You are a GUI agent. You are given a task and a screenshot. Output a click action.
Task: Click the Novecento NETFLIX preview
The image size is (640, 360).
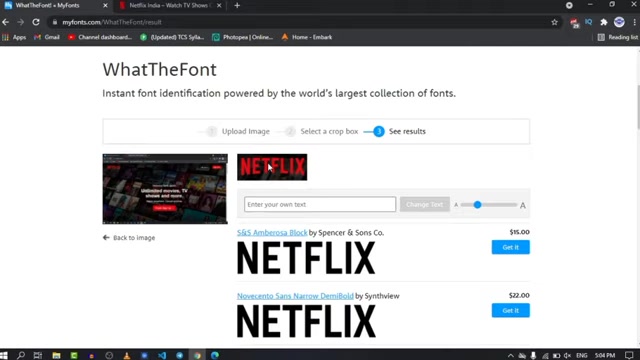[306, 321]
